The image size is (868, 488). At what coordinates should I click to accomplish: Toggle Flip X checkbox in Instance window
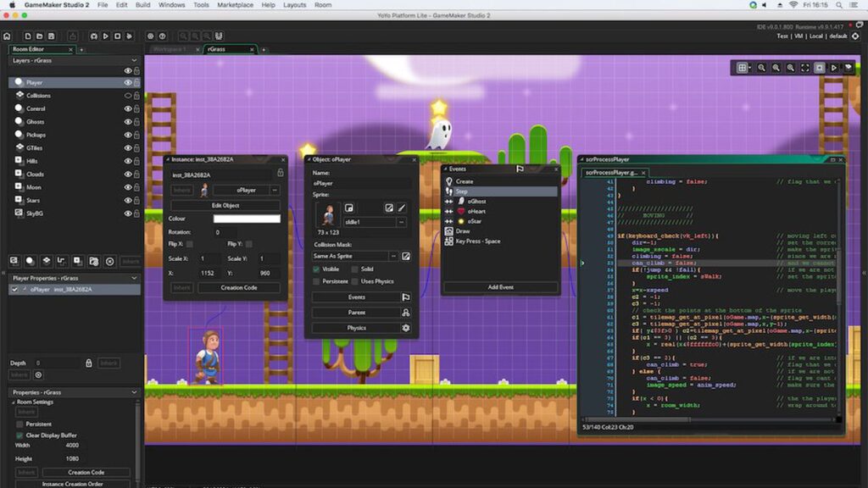click(x=190, y=244)
